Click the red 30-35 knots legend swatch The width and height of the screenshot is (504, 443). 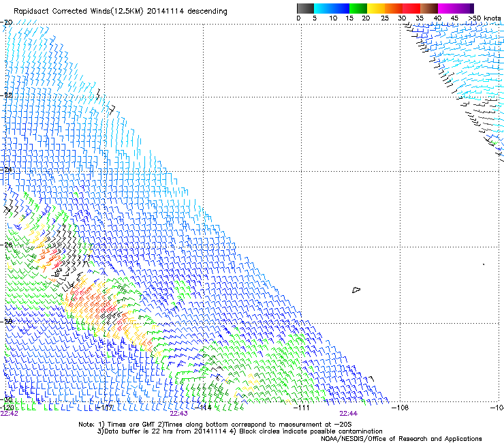[x=411, y=8]
